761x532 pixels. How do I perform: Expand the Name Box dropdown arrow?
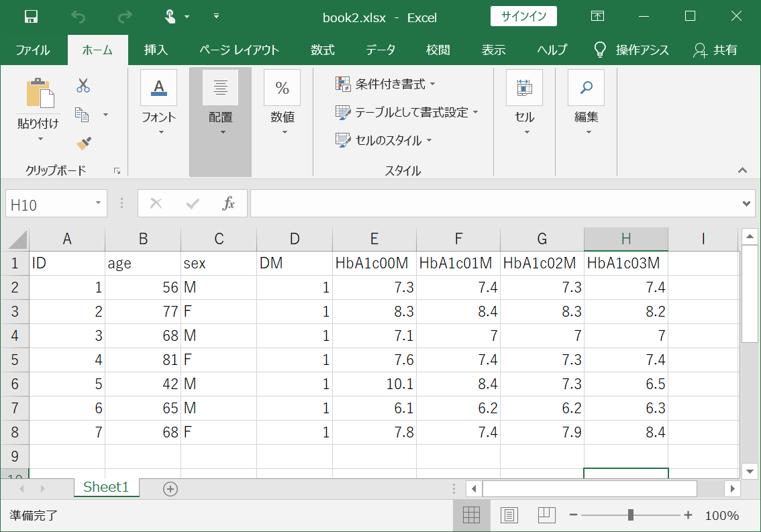click(98, 204)
